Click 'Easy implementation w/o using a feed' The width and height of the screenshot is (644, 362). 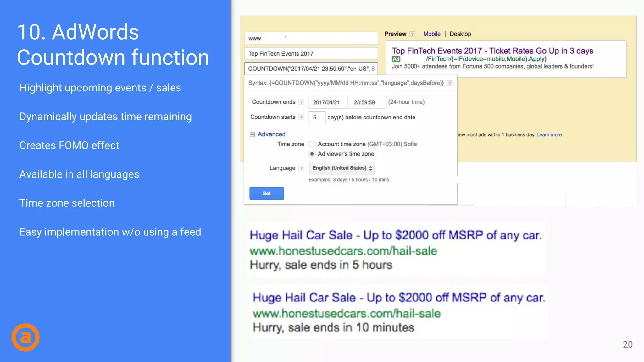(110, 232)
